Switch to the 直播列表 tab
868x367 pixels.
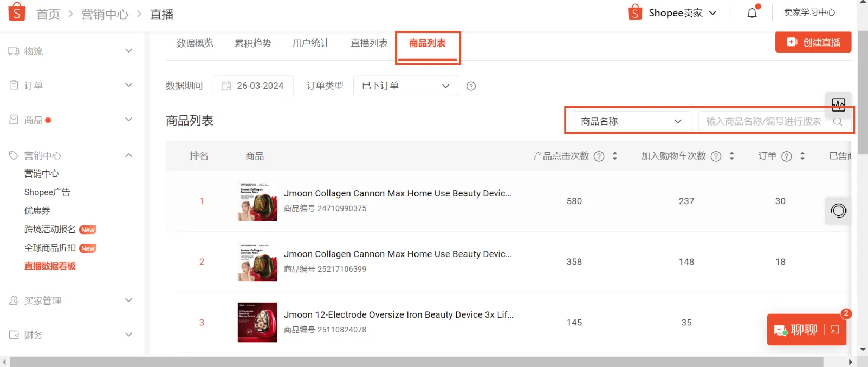pos(369,43)
